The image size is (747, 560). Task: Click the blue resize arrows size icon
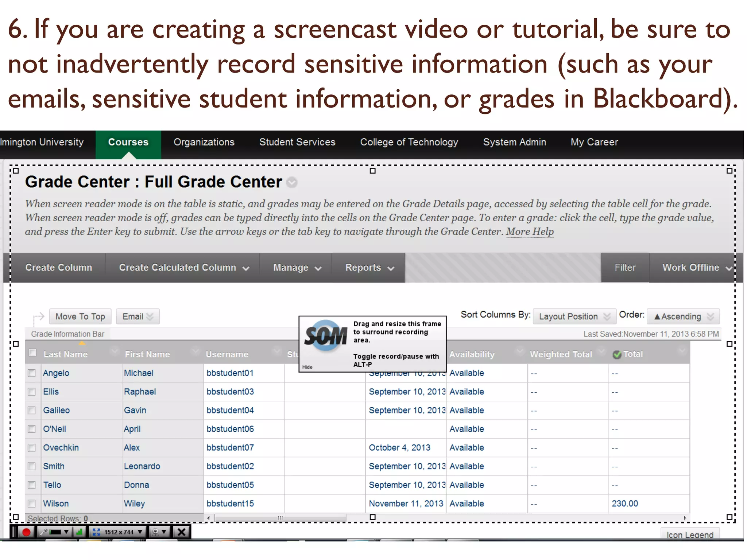pos(97,532)
